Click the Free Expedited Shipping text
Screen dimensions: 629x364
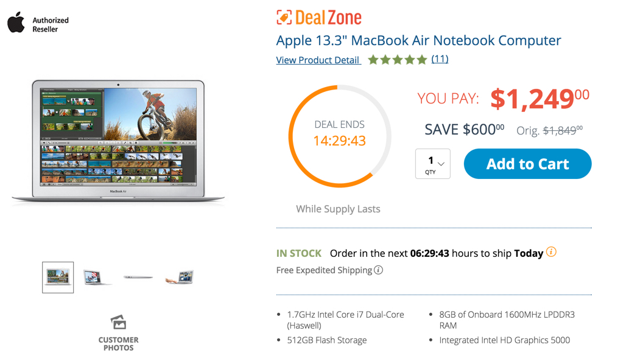pos(324,270)
